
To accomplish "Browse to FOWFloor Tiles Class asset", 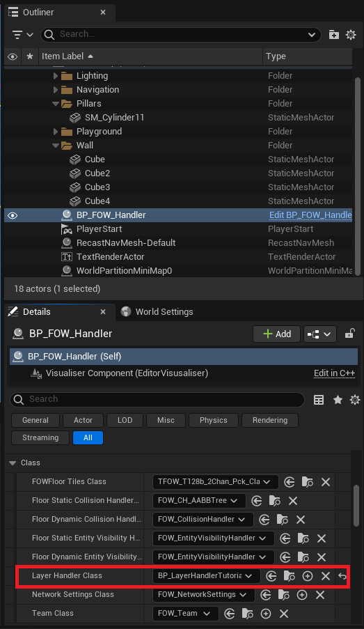I will pos(307,482).
